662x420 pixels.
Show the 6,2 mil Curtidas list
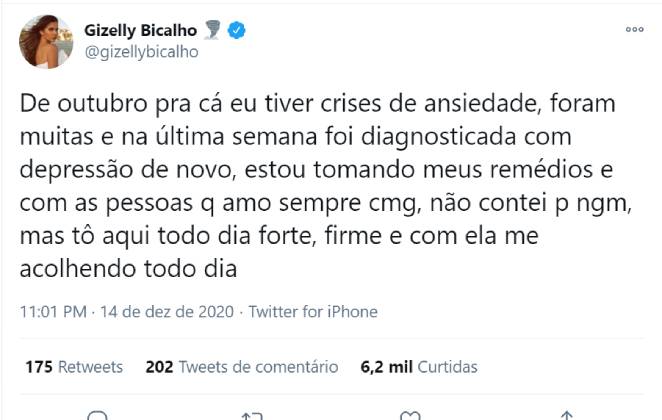tap(419, 367)
